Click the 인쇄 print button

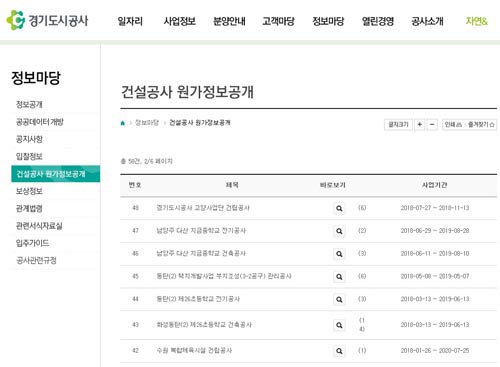tap(453, 124)
